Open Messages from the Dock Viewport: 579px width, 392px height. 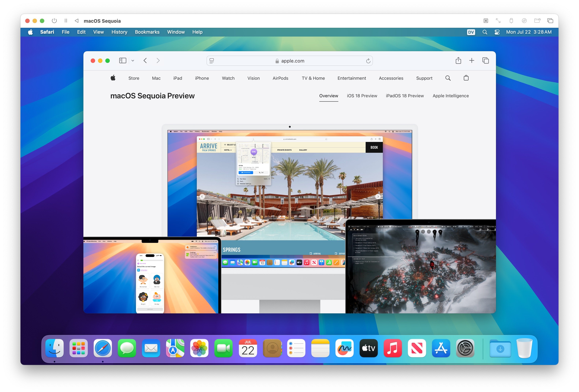click(127, 348)
